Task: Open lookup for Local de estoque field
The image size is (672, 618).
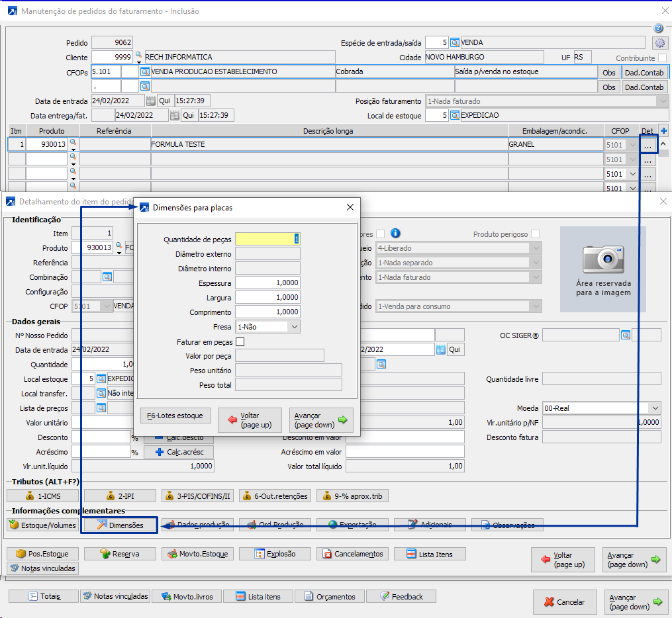Action: 455,116
